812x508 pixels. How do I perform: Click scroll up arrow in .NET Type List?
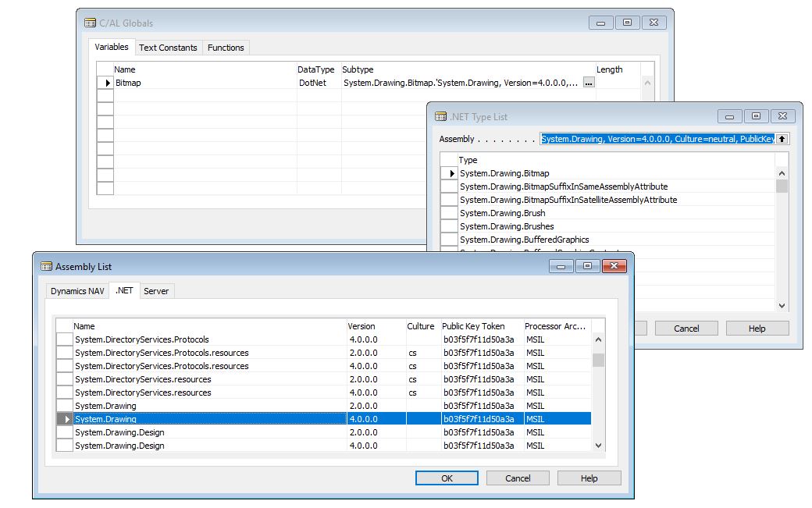[782, 173]
